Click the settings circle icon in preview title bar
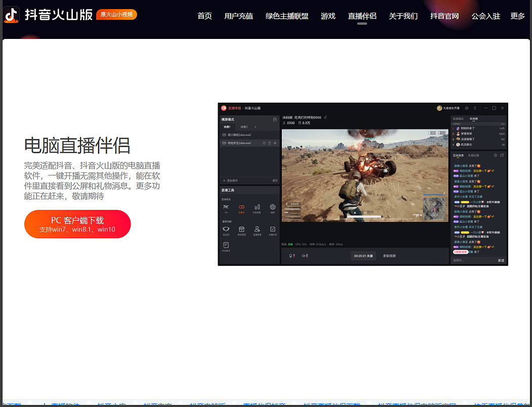 (x=467, y=108)
